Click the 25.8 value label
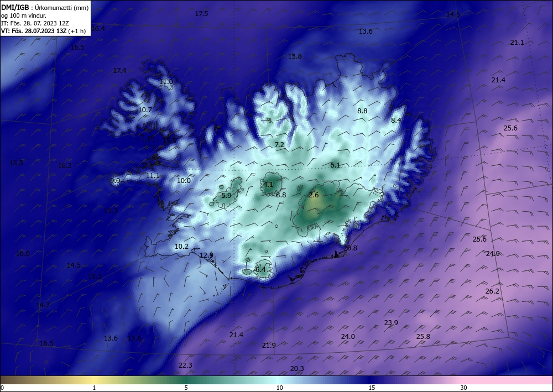 423,337
